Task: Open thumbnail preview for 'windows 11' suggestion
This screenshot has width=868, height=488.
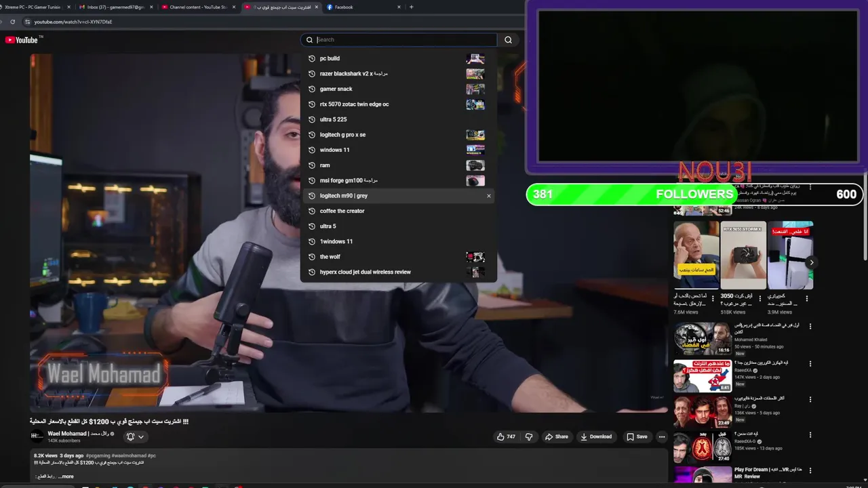Action: pos(475,150)
